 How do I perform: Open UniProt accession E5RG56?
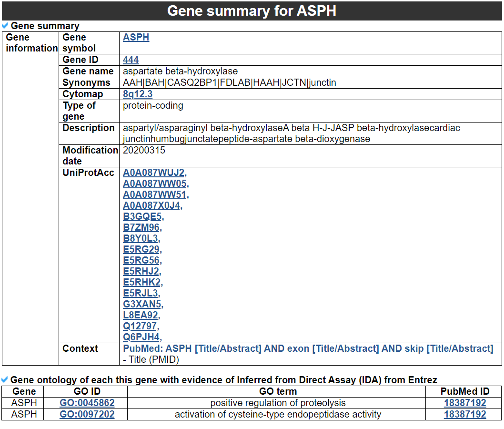click(x=141, y=260)
